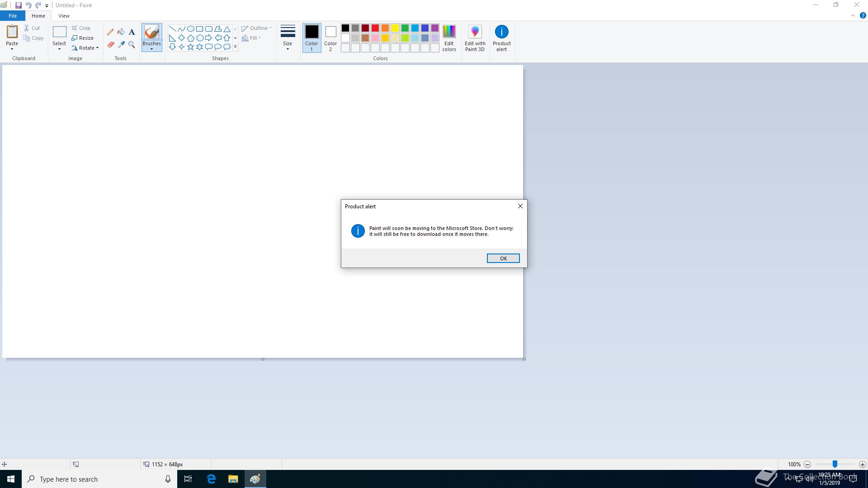The height and width of the screenshot is (488, 868).
Task: Expand the Select dropdown arrow
Action: 59,49
